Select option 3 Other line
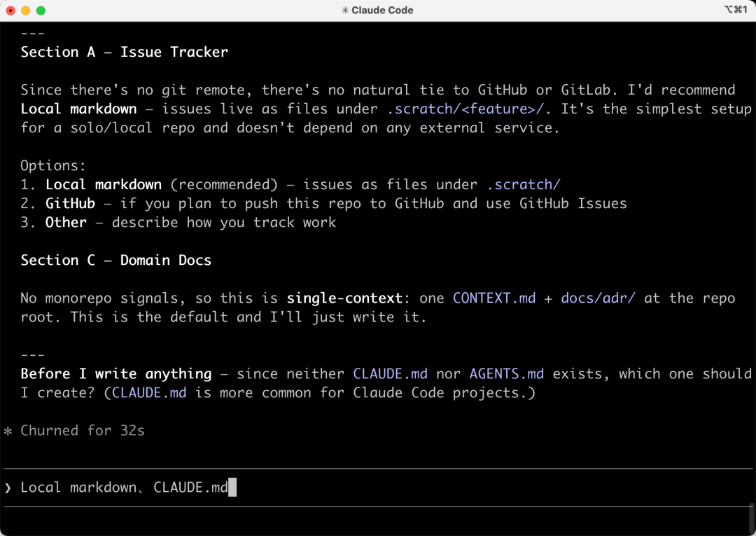This screenshot has width=756, height=536. pos(178,222)
